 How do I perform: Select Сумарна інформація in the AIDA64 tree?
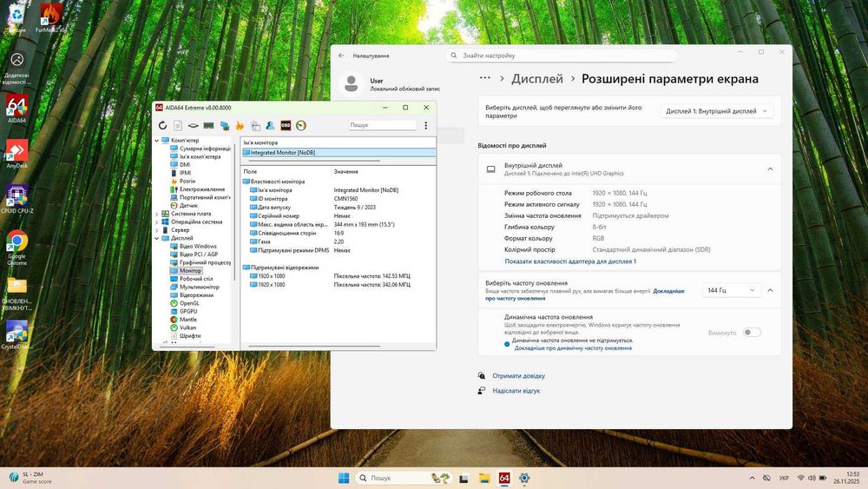[x=201, y=149]
